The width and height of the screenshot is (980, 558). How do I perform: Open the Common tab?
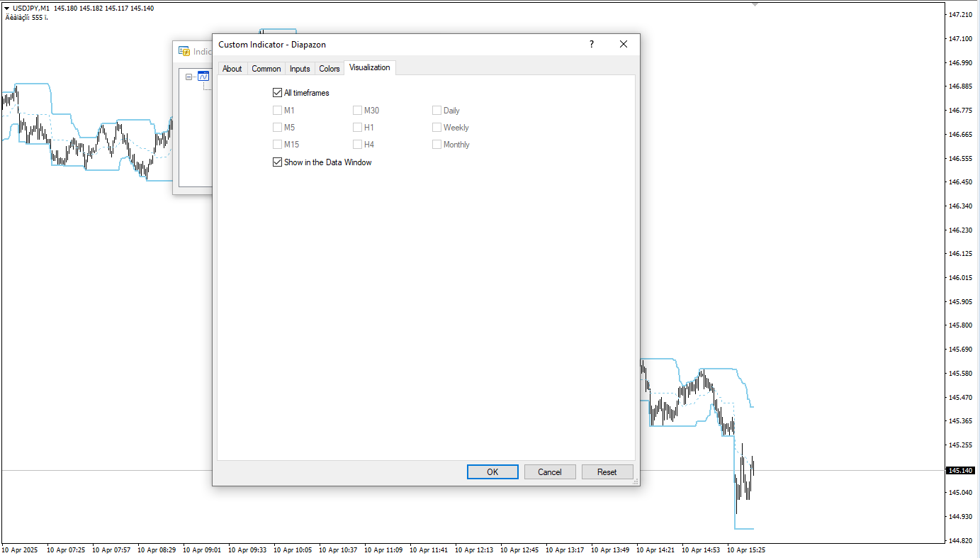tap(266, 69)
